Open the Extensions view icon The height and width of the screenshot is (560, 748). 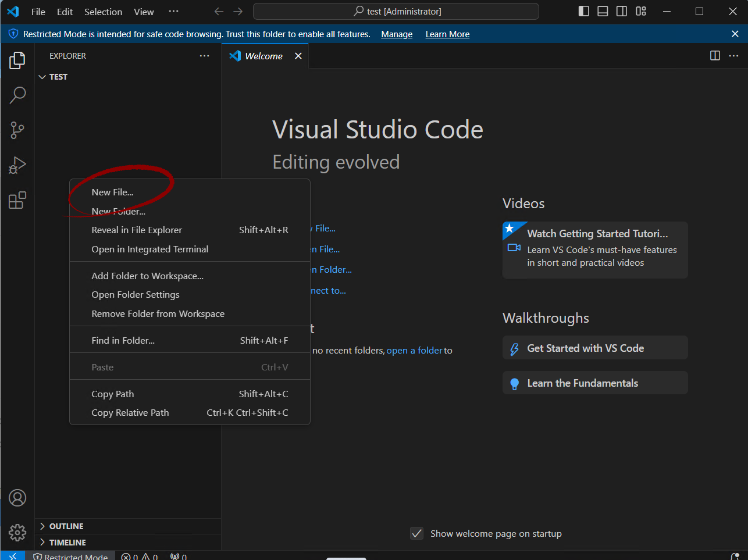coord(17,200)
